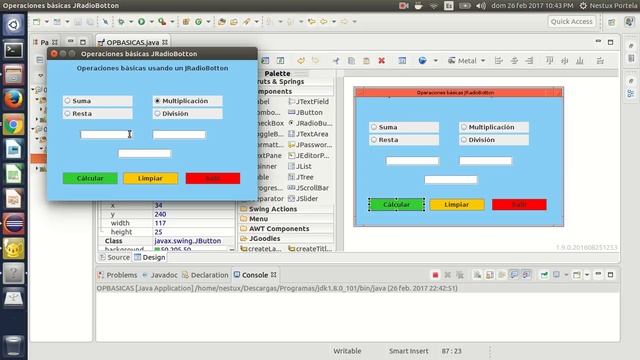This screenshot has width=640, height=360.
Task: Click the green Run button in Eclipse toolbar
Action: coord(141,22)
